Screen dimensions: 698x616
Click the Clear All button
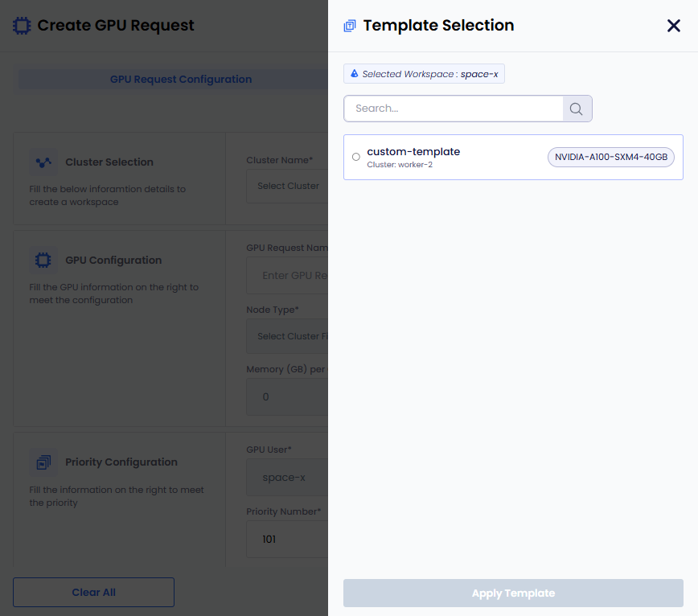tap(93, 593)
